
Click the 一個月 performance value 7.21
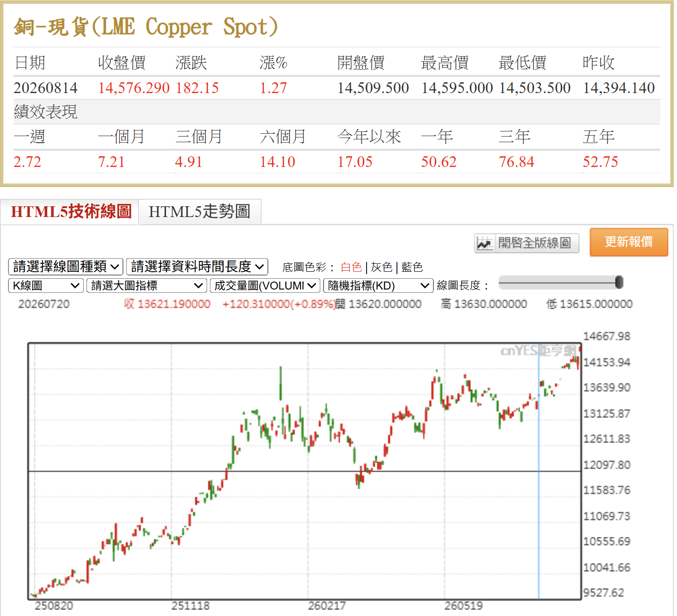111,162
